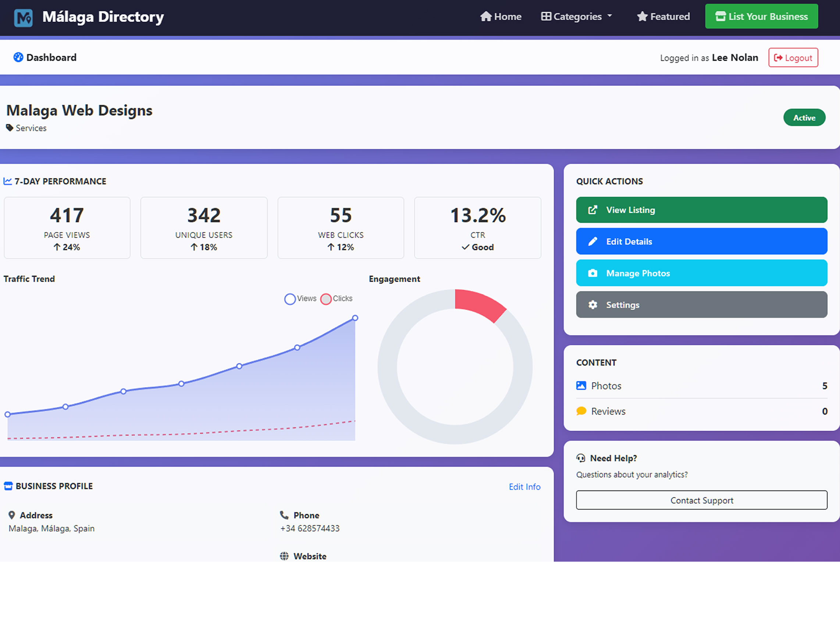
Task: Click the 417 Page Views stat card
Action: tap(67, 228)
